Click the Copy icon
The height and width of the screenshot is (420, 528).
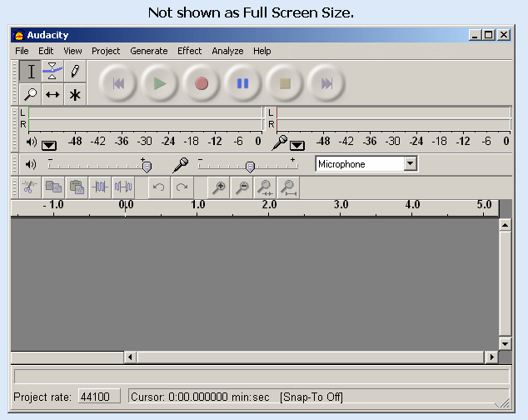[53, 187]
